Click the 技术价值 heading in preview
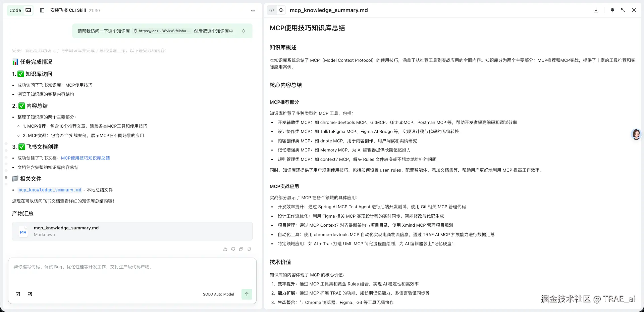Viewport: 644px width, 312px height. pos(280,262)
